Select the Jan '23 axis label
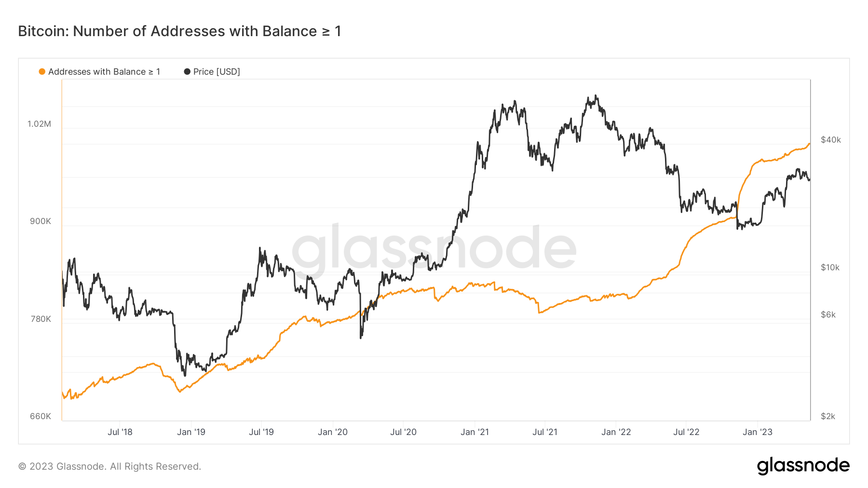 (758, 432)
